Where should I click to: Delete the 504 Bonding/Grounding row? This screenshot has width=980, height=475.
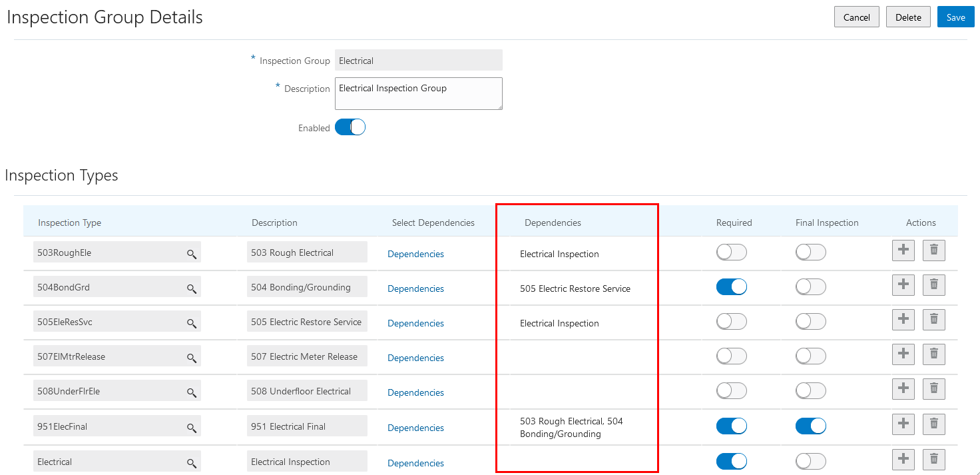[933, 284]
